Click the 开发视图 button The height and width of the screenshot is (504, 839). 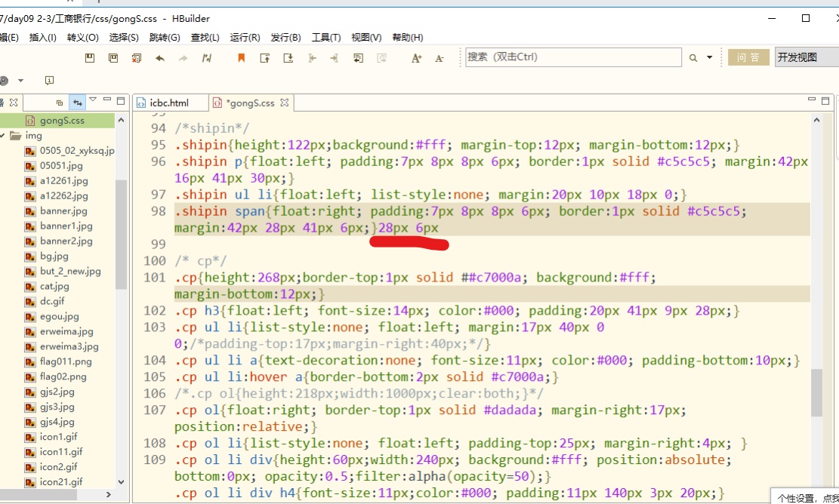click(x=807, y=57)
